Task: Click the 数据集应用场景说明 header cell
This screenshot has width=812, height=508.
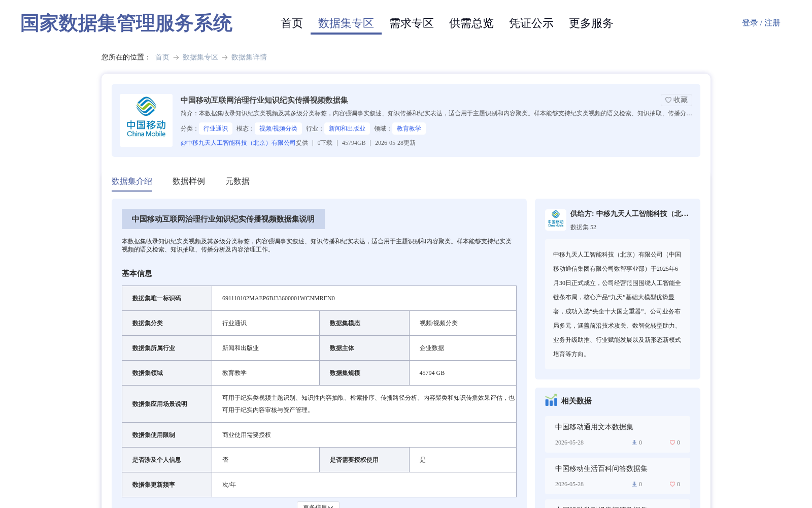Action: pyautogui.click(x=167, y=404)
